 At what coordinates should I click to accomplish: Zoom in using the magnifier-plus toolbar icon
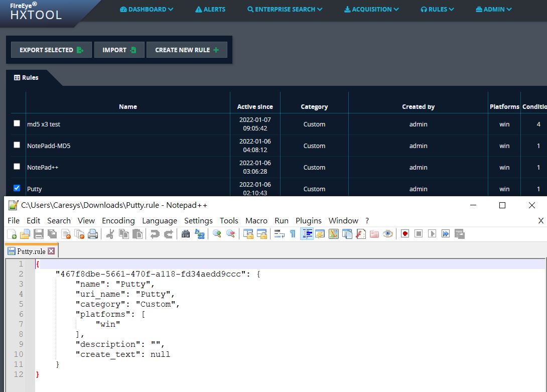coord(217,233)
